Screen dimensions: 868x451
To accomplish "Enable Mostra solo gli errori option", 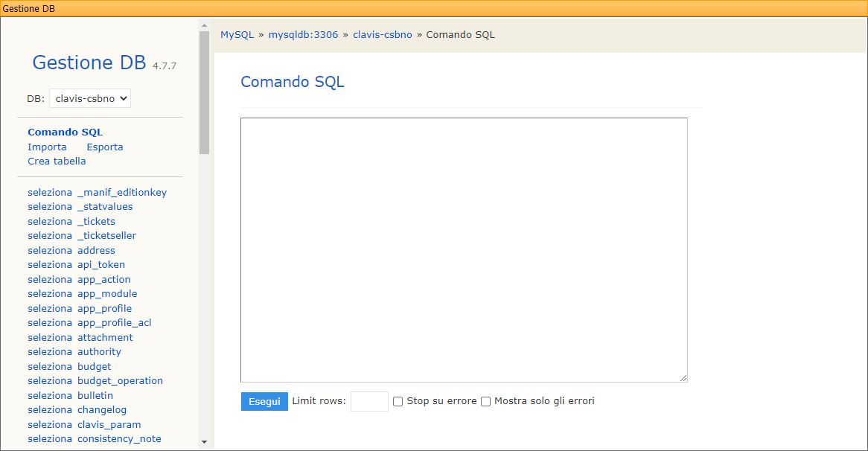I will point(485,401).
